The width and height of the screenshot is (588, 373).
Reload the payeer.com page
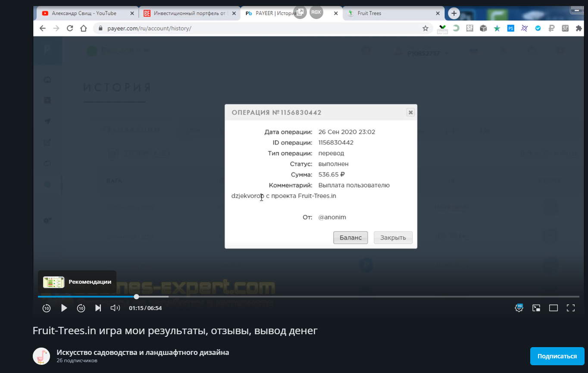70,28
